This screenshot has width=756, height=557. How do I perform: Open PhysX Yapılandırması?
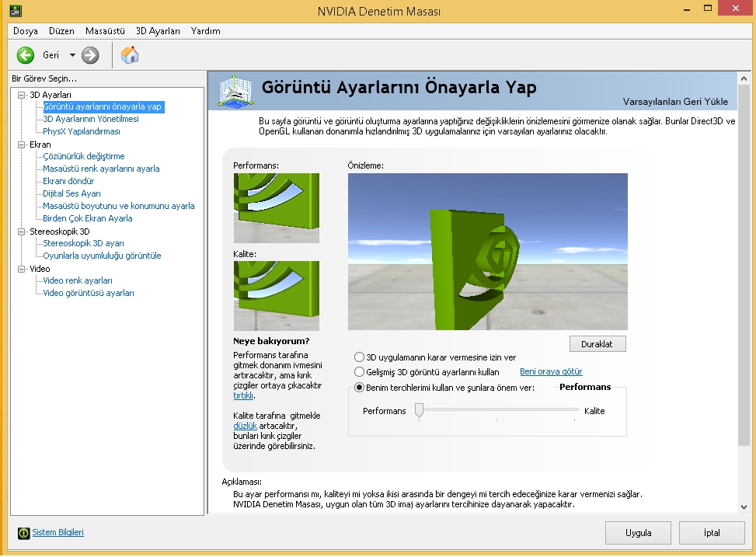[82, 131]
